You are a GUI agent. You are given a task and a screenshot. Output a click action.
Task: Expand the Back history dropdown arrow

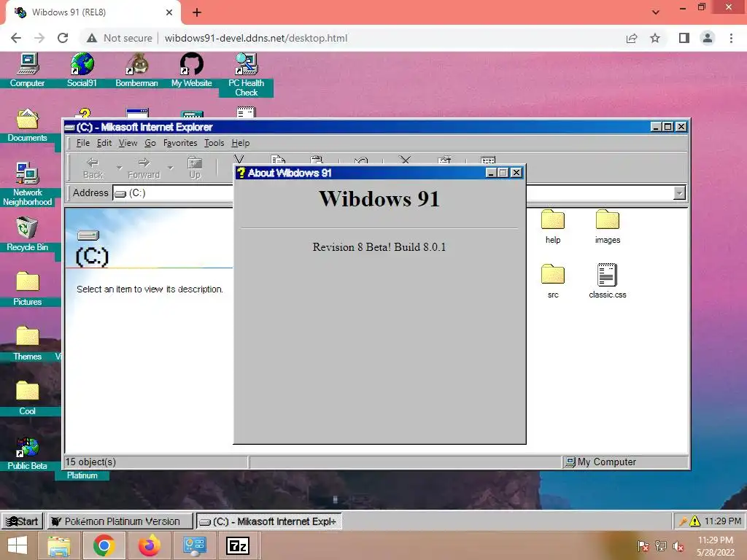(119, 168)
